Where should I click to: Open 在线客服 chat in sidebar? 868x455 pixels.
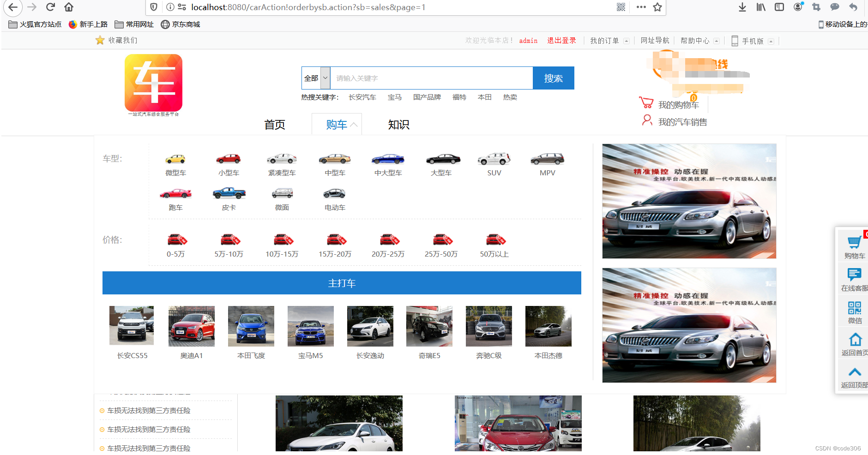tap(854, 275)
